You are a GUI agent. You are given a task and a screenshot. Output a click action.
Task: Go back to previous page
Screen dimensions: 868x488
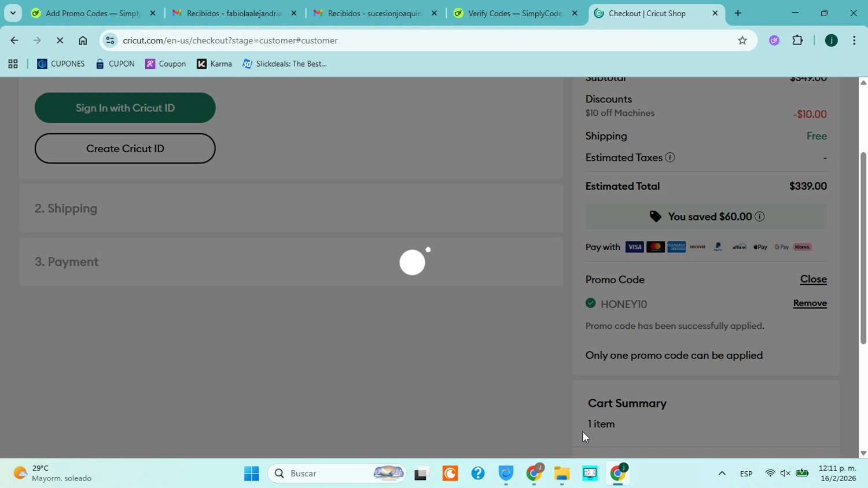[14, 41]
